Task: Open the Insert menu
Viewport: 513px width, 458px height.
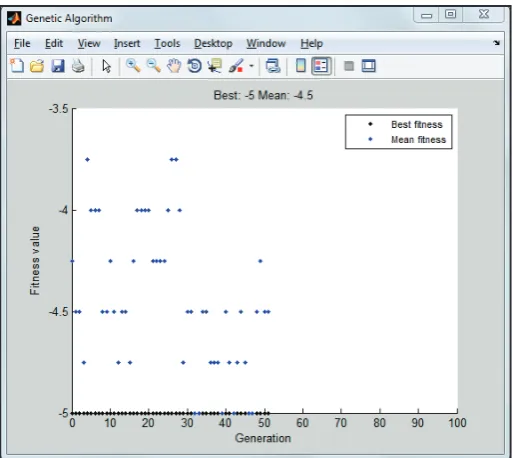Action: click(x=127, y=43)
